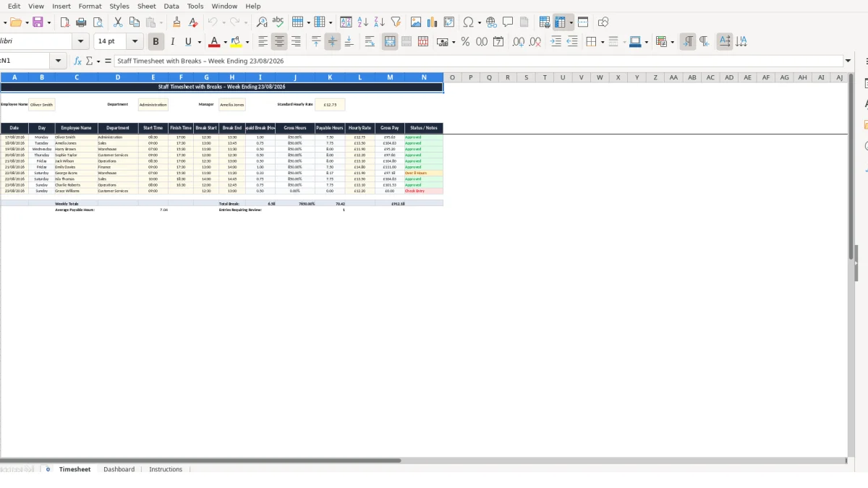This screenshot has height=488, width=868.
Task: Toggle center horizontally alignment
Action: [x=279, y=42]
